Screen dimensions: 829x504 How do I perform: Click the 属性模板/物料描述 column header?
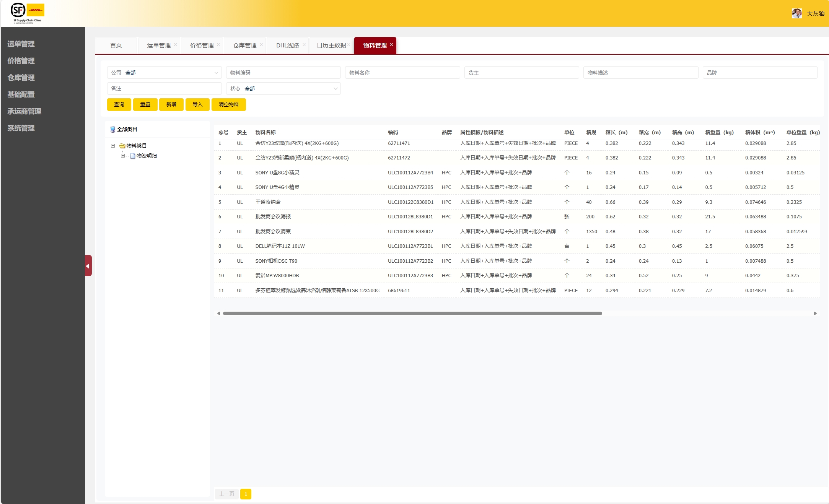pos(482,132)
